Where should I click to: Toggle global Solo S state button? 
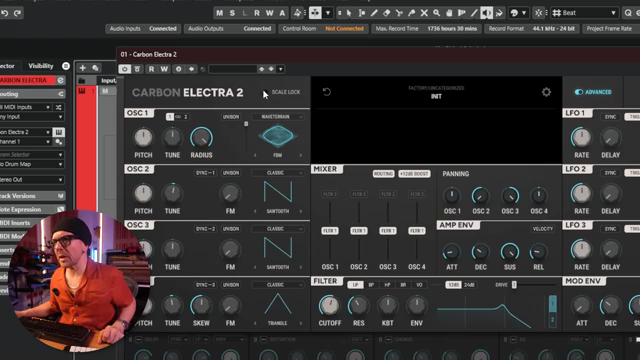click(232, 13)
